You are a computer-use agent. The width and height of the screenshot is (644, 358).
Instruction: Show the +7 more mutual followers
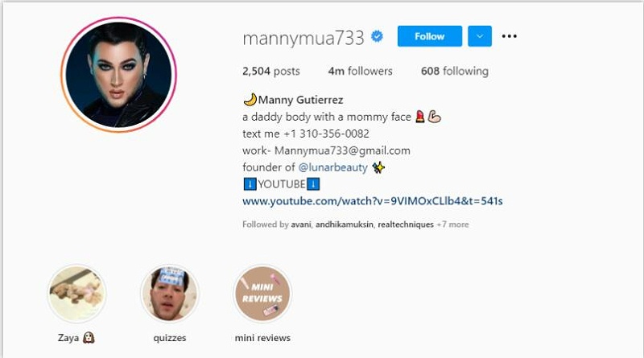(452, 224)
